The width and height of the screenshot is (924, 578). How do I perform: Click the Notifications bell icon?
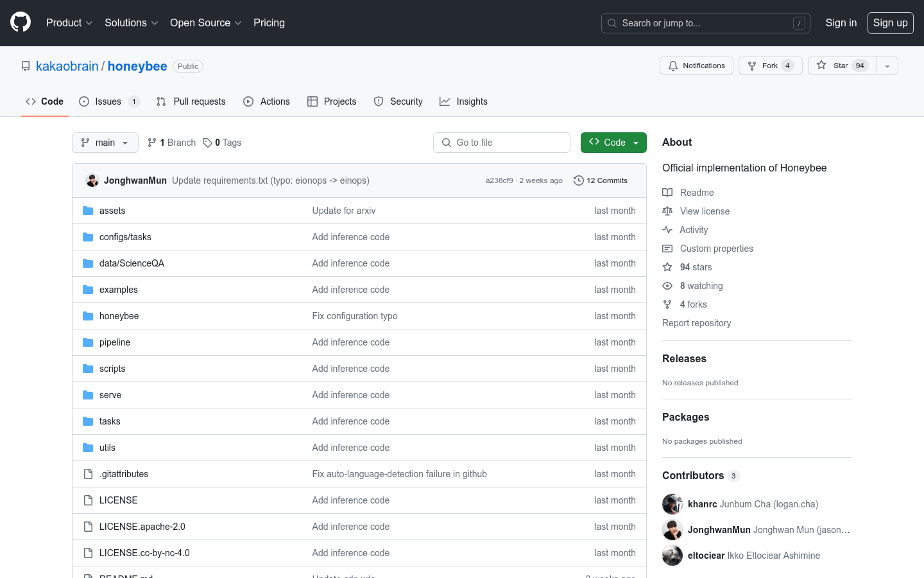pyautogui.click(x=673, y=66)
